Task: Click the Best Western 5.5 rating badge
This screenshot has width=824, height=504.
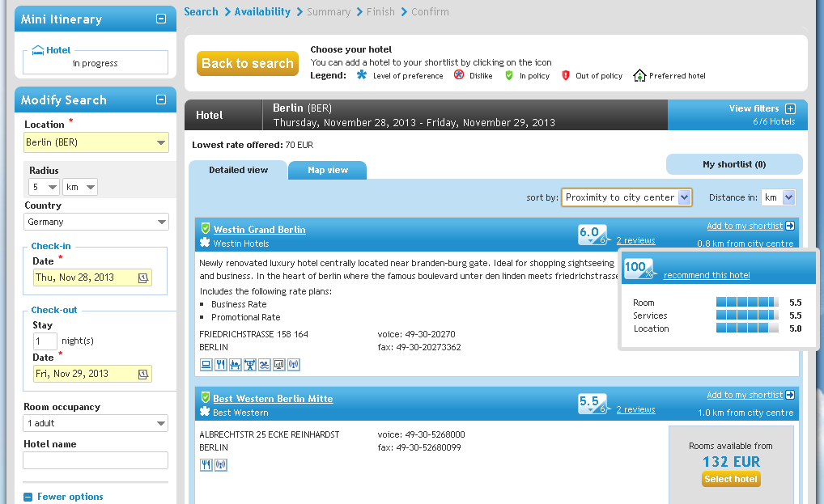Action: tap(593, 404)
